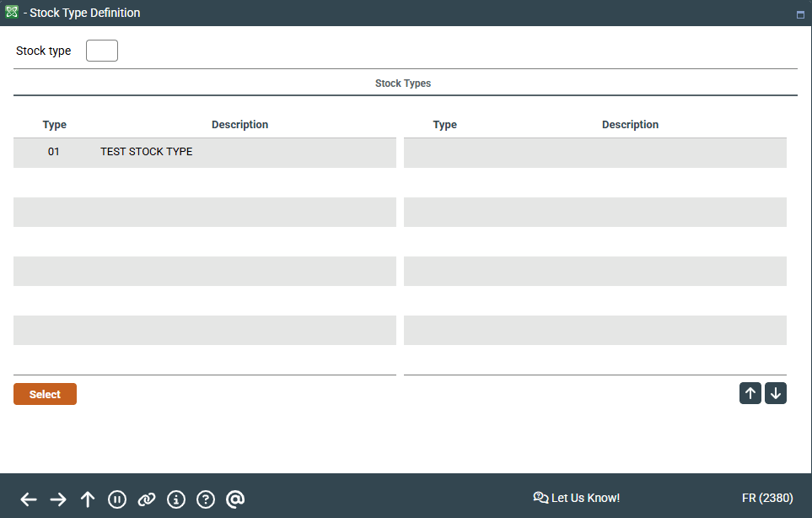Click the right Type column header
Viewport: 812px width, 518px height.
coord(444,125)
